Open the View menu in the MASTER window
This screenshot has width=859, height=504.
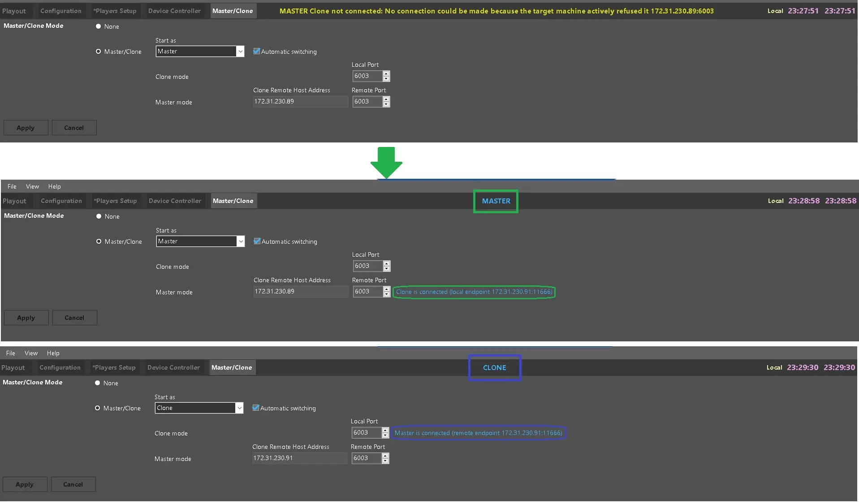[32, 187]
